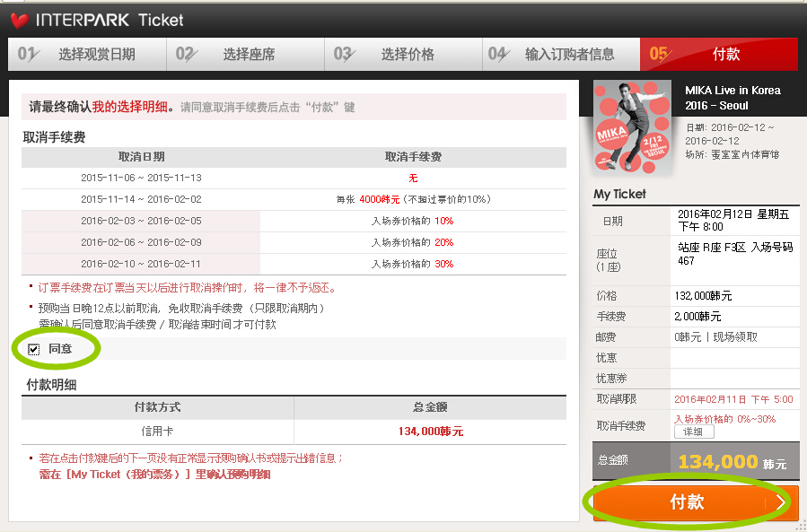807x532 pixels.
Task: Click the red 134,000韩元 amount in table
Action: [431, 432]
